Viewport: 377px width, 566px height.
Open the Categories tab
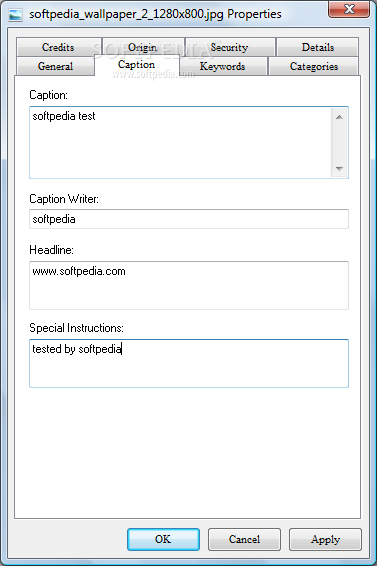(313, 66)
